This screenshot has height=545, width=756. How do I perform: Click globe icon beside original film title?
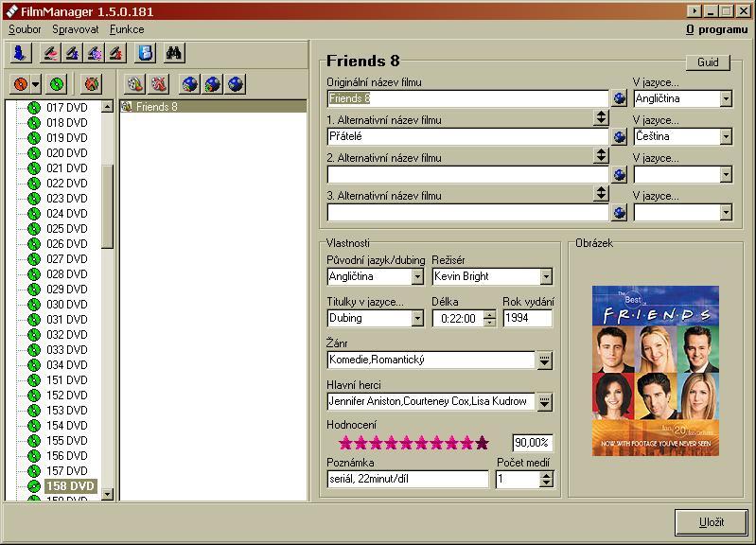tap(620, 98)
